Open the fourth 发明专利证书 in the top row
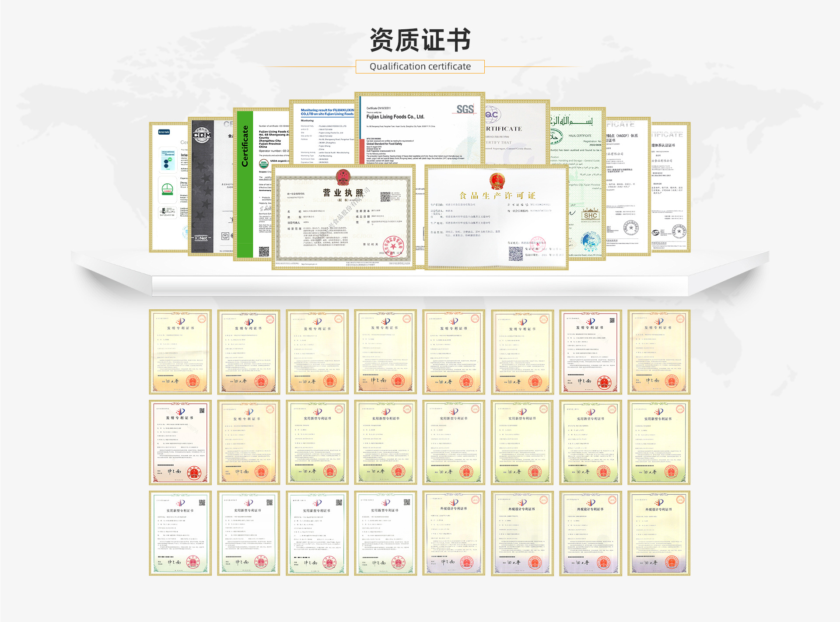 (x=385, y=352)
